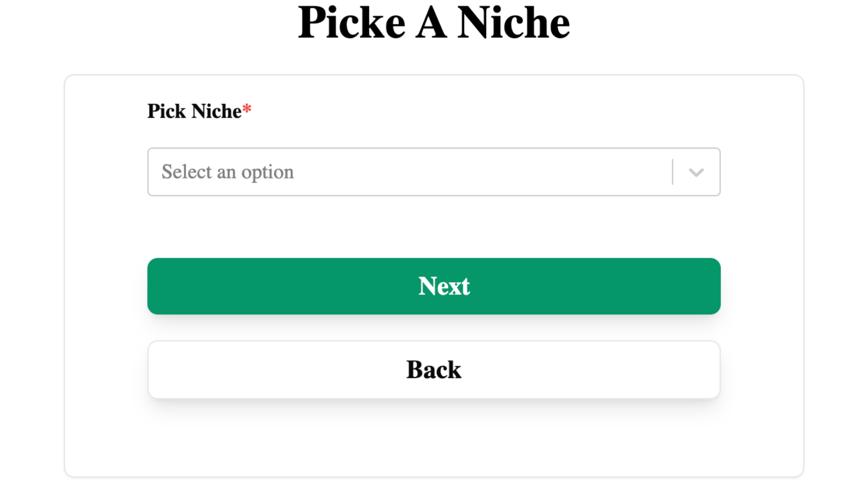Click the "Select an option" placeholder text

click(228, 172)
